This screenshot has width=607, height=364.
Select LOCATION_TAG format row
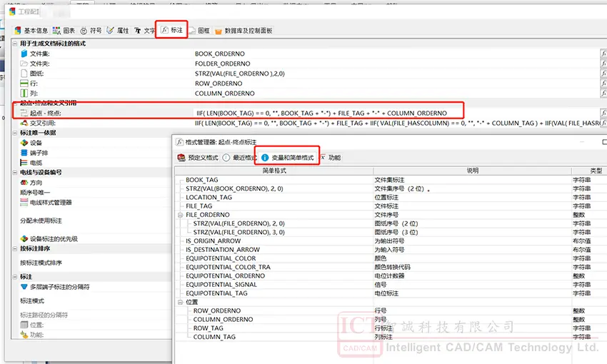[x=209, y=197]
